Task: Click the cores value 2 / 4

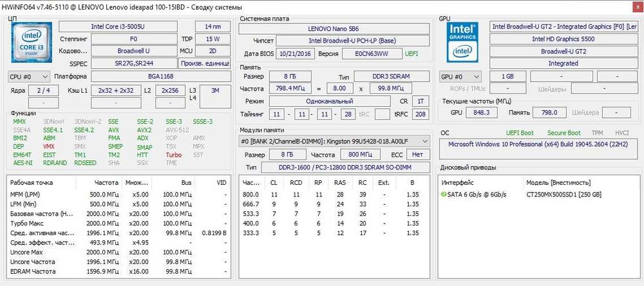Action: tap(43, 90)
